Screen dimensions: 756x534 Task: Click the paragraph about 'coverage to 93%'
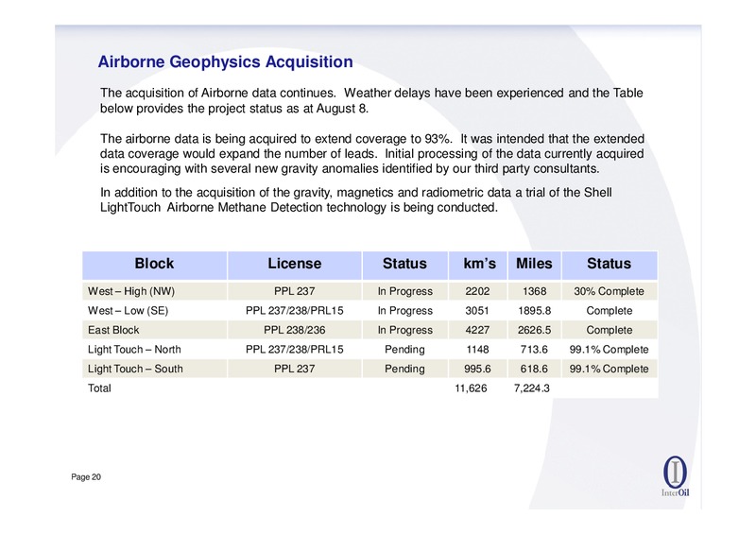372,154
